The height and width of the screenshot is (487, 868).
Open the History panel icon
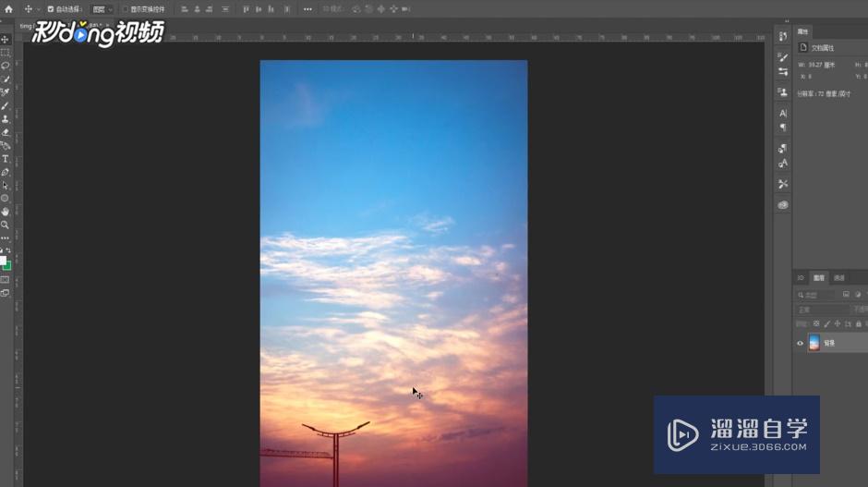pyautogui.click(x=783, y=37)
